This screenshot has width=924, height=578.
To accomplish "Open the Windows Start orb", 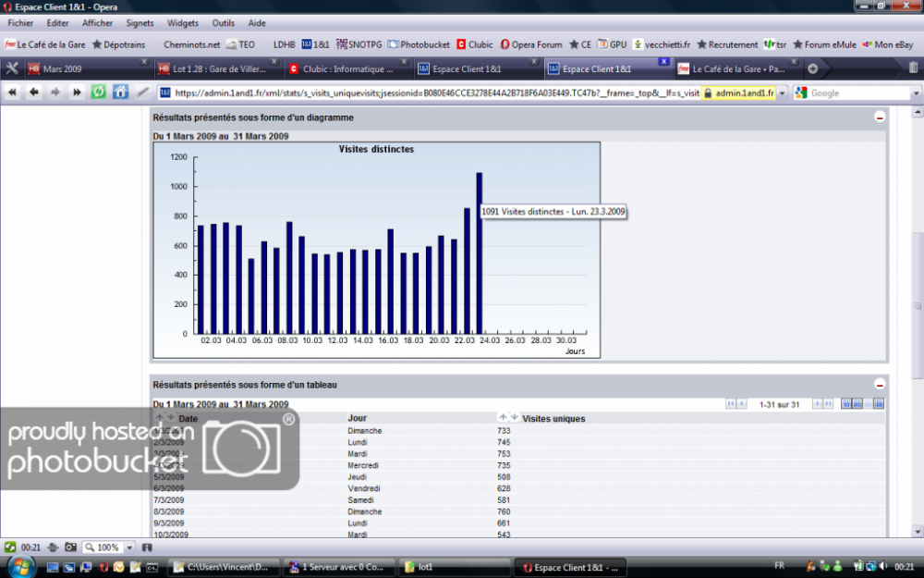I will click(20, 567).
